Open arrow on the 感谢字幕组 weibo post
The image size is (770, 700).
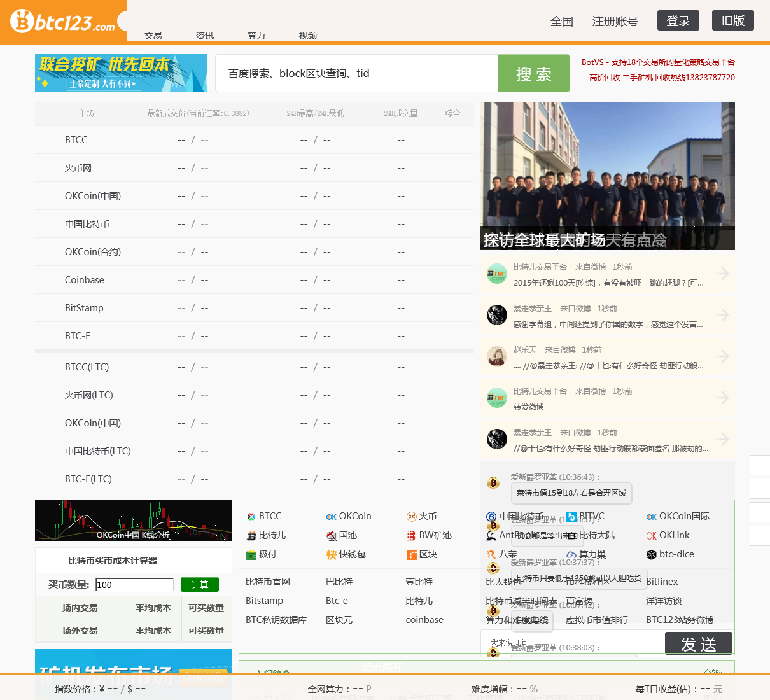click(722, 315)
